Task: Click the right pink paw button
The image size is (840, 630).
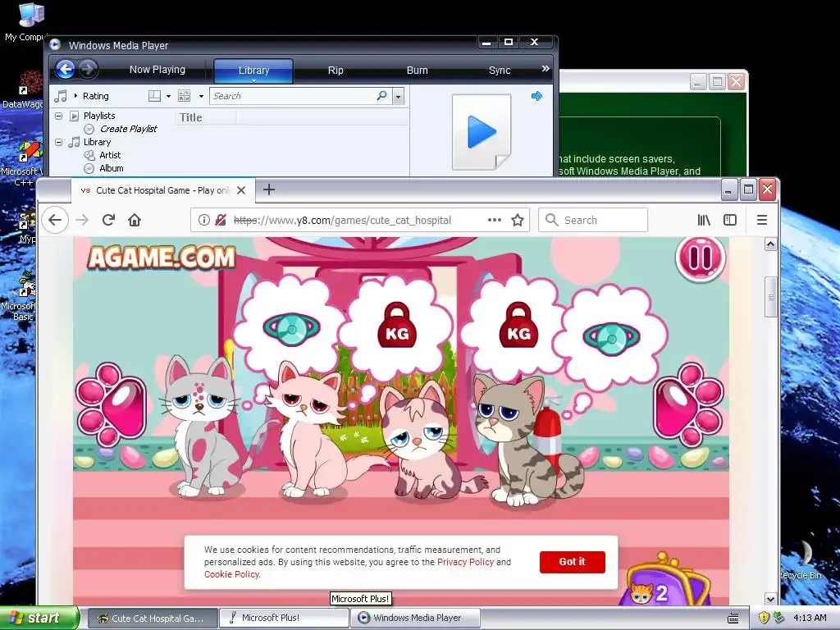Action: click(x=689, y=405)
